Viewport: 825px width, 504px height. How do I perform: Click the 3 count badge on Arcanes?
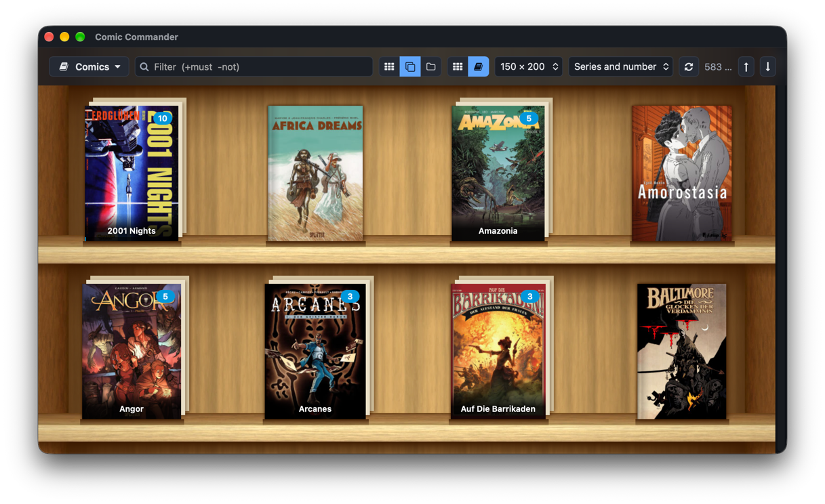pyautogui.click(x=350, y=297)
